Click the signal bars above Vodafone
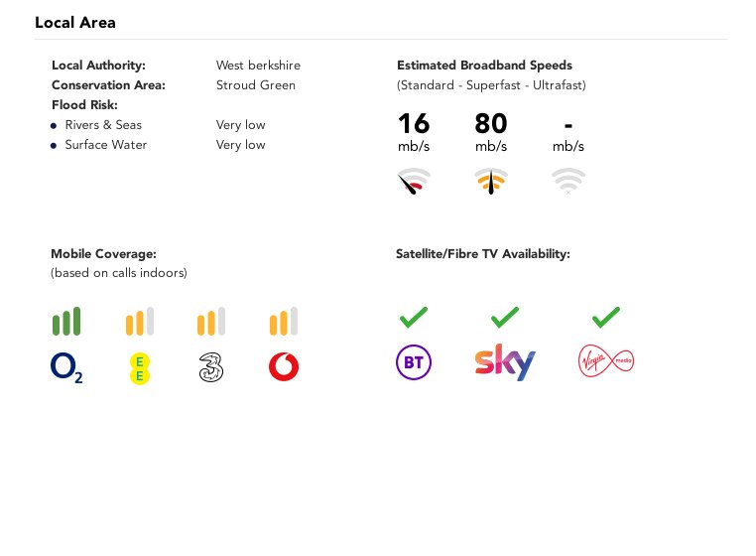This screenshot has width=756, height=556. click(x=284, y=321)
